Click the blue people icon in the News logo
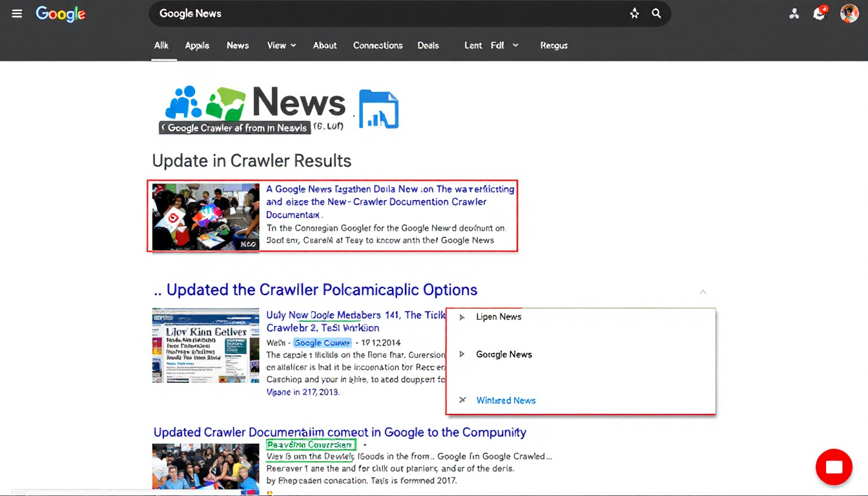This screenshot has height=496, width=868. [183, 103]
